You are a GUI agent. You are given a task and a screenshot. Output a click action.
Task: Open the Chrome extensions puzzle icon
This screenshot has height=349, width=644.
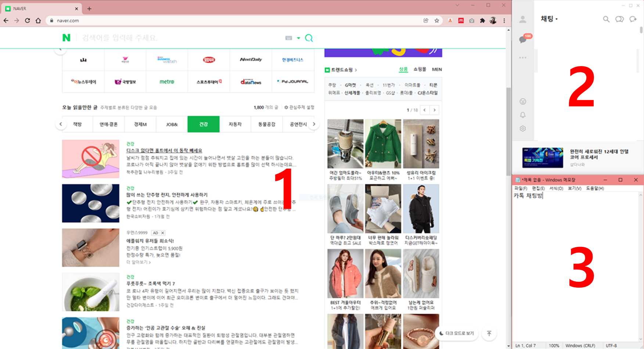tap(482, 21)
